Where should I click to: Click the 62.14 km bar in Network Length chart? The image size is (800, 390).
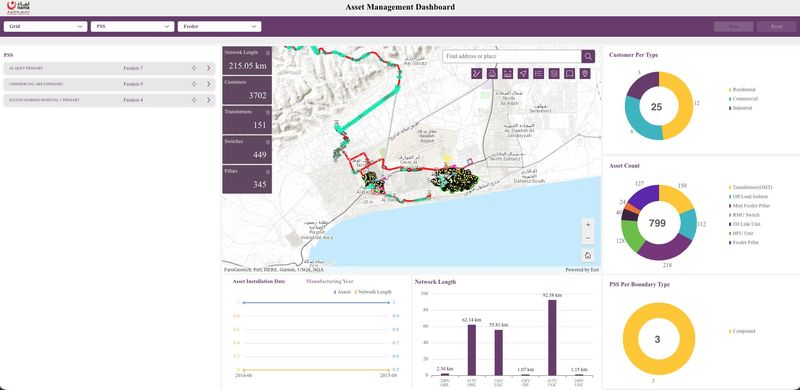pos(472,350)
